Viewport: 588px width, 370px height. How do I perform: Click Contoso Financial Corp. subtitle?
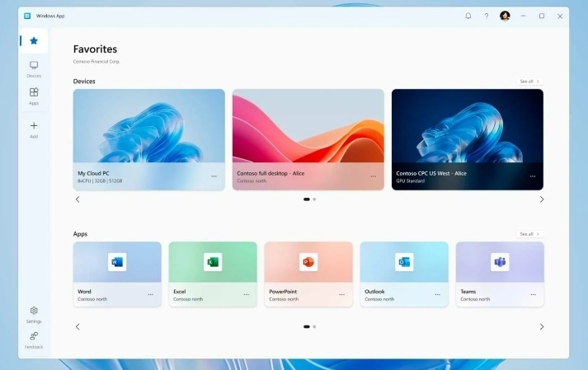pos(96,62)
